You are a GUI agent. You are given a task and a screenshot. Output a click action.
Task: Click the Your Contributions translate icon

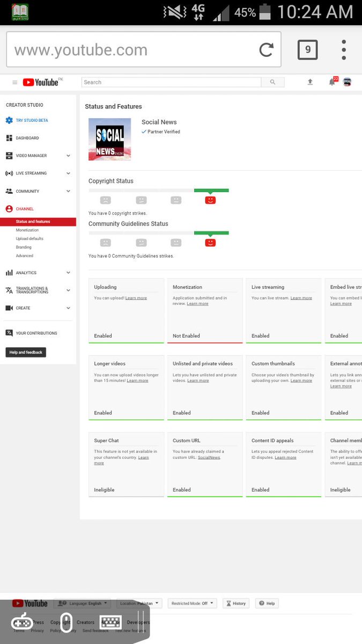tap(9, 333)
